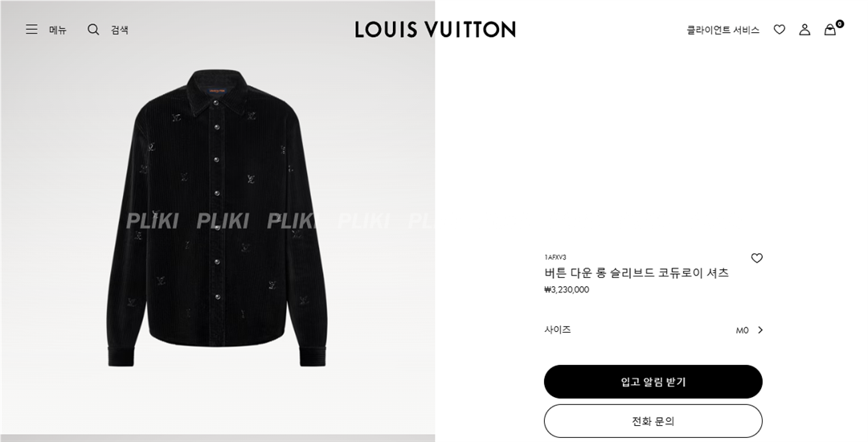Image resolution: width=868 pixels, height=442 pixels.
Task: Click the price ₩3,230,000
Action: click(x=567, y=289)
